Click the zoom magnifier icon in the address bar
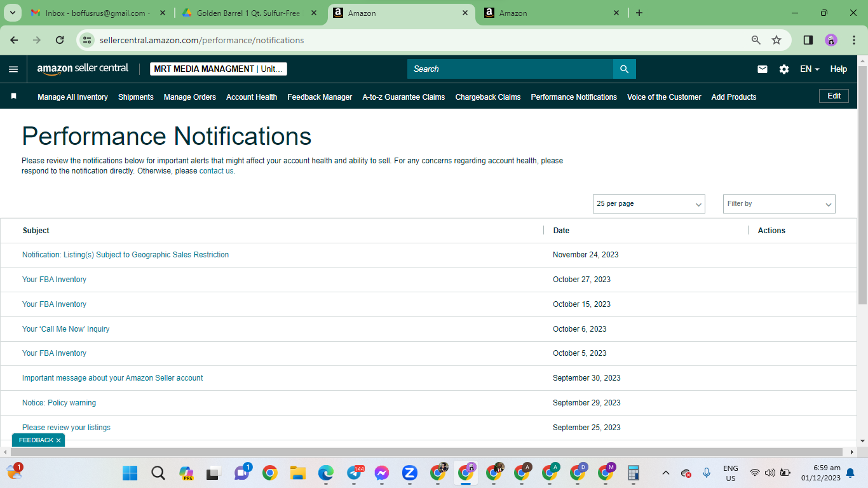The image size is (868, 488). click(x=756, y=40)
